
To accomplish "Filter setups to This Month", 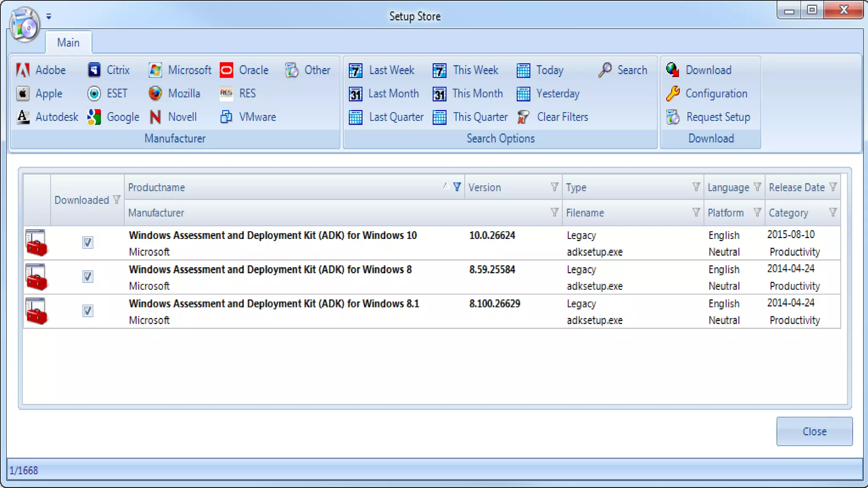I will pos(467,93).
